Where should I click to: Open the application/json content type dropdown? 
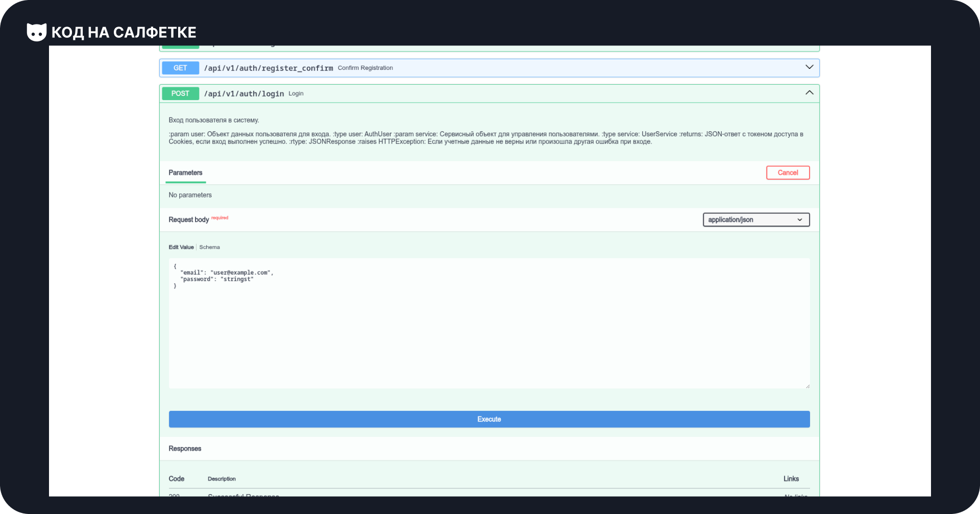click(756, 219)
